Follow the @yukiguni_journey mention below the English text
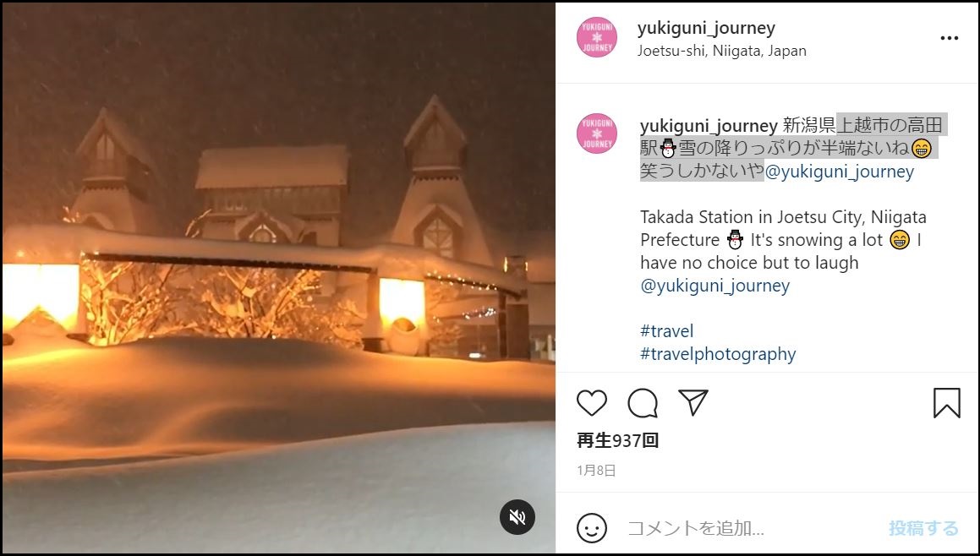The image size is (980, 556). point(715,286)
